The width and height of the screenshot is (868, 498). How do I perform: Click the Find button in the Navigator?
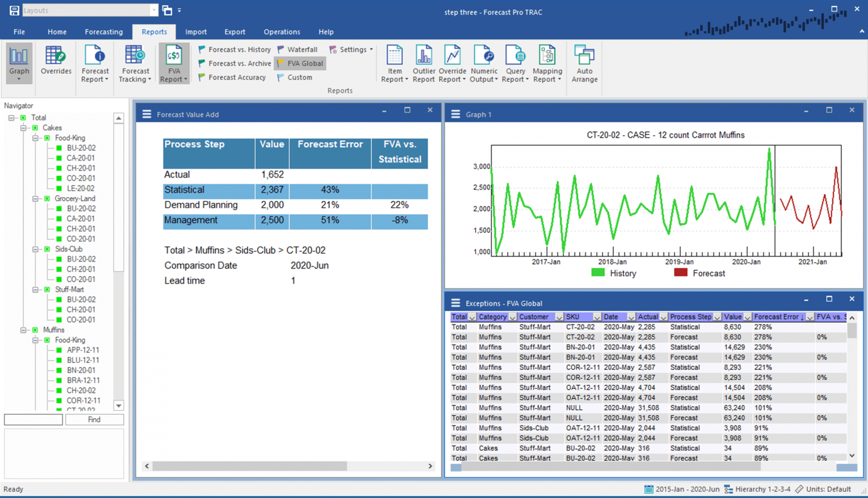tap(94, 420)
